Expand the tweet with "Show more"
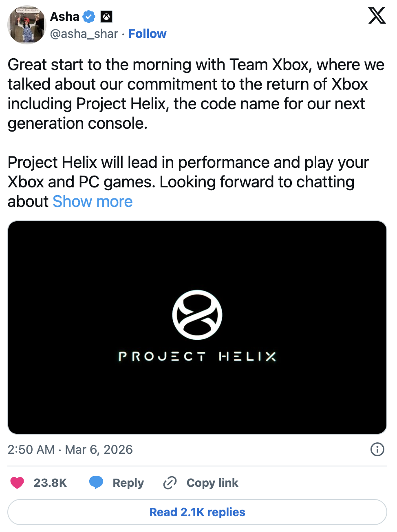Image resolution: width=397 pixels, height=532 pixels. click(x=93, y=202)
